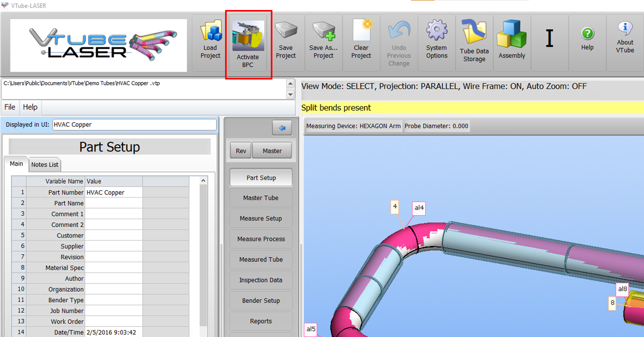Image resolution: width=644 pixels, height=337 pixels.
Task: Click the 'al5' label in the 3D view
Action: pos(311,329)
